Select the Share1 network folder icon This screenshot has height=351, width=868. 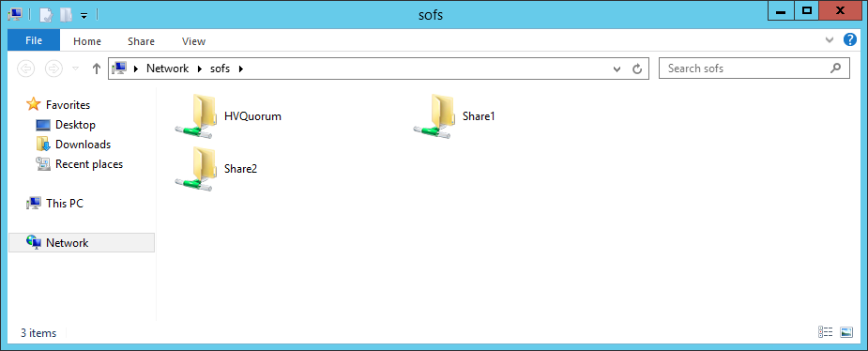(x=434, y=116)
